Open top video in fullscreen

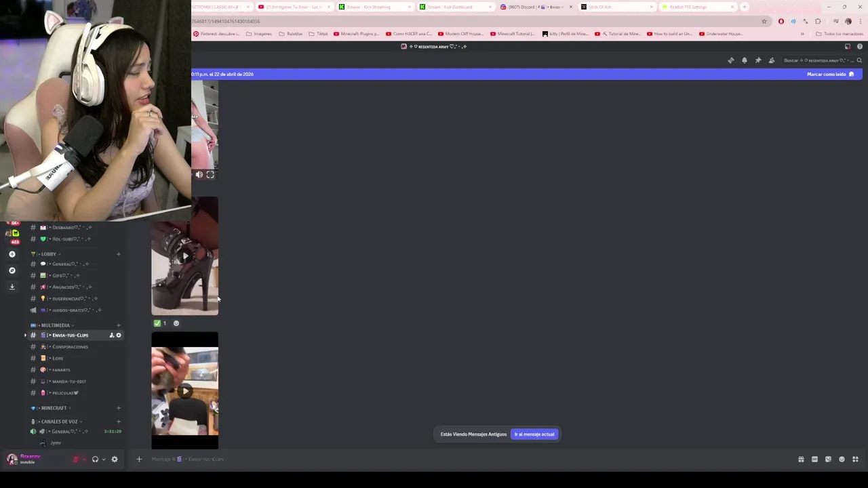(x=210, y=174)
